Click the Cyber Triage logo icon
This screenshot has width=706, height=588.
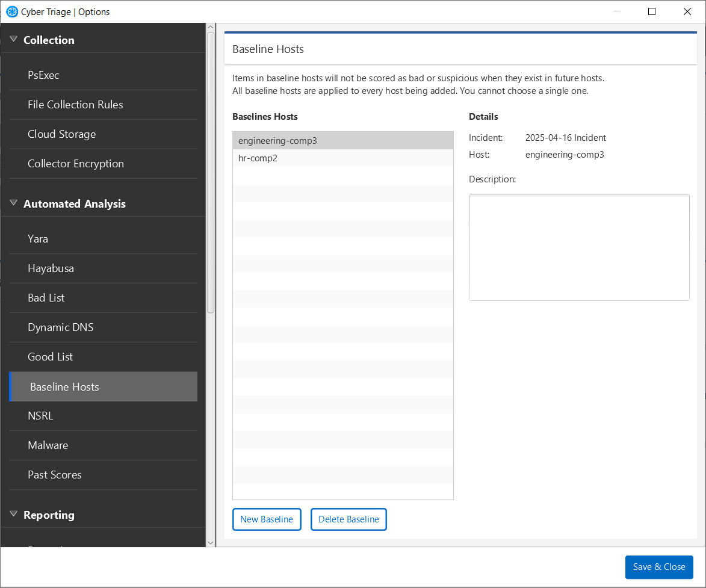pos(11,11)
